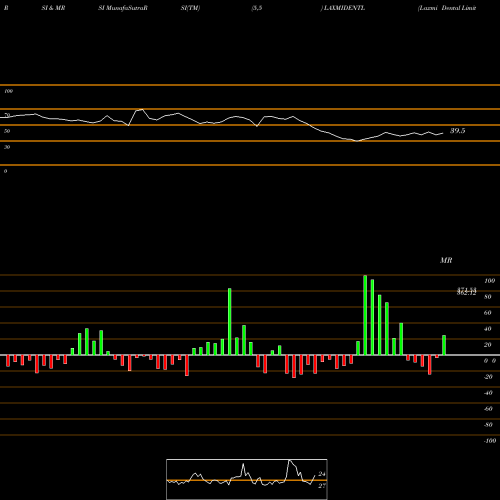Click the RSI axis label 30
The width and height of the screenshot is (500, 500).
click(7, 147)
